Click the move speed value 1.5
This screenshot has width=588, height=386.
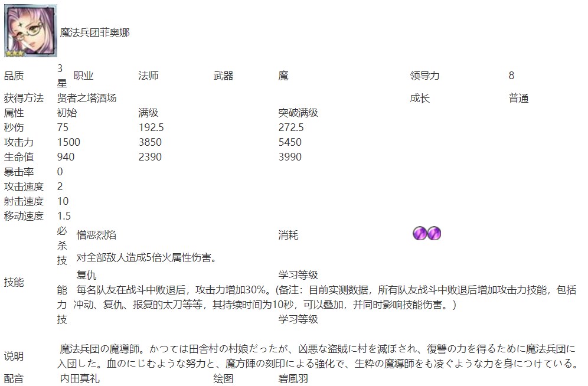(64, 216)
